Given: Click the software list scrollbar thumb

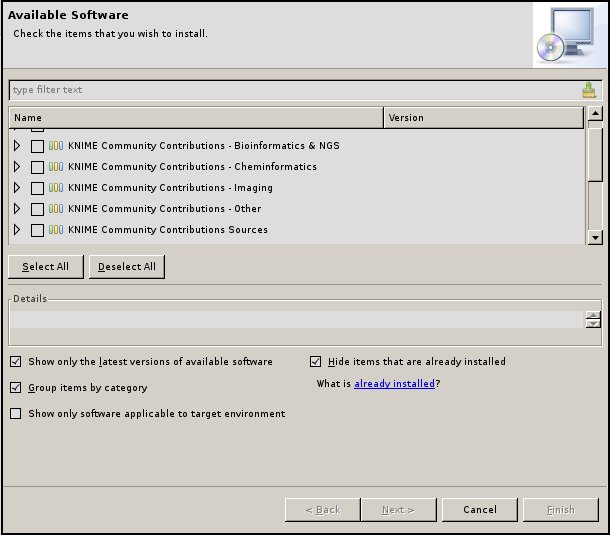Looking at the screenshot, I should (595, 154).
